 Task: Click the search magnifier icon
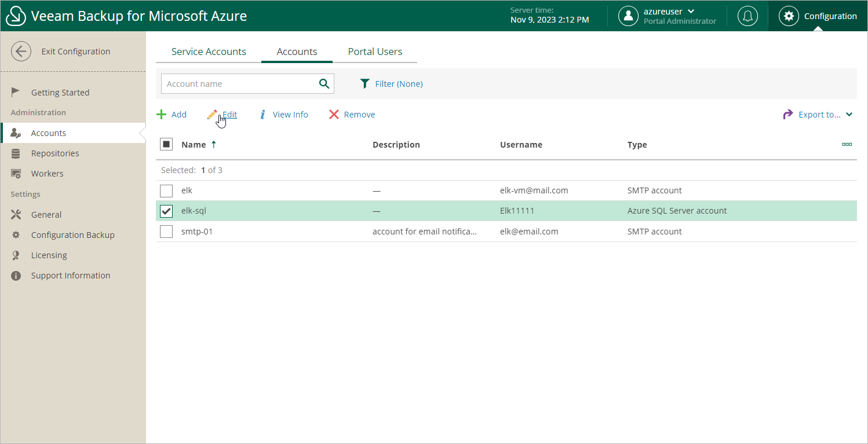click(324, 84)
